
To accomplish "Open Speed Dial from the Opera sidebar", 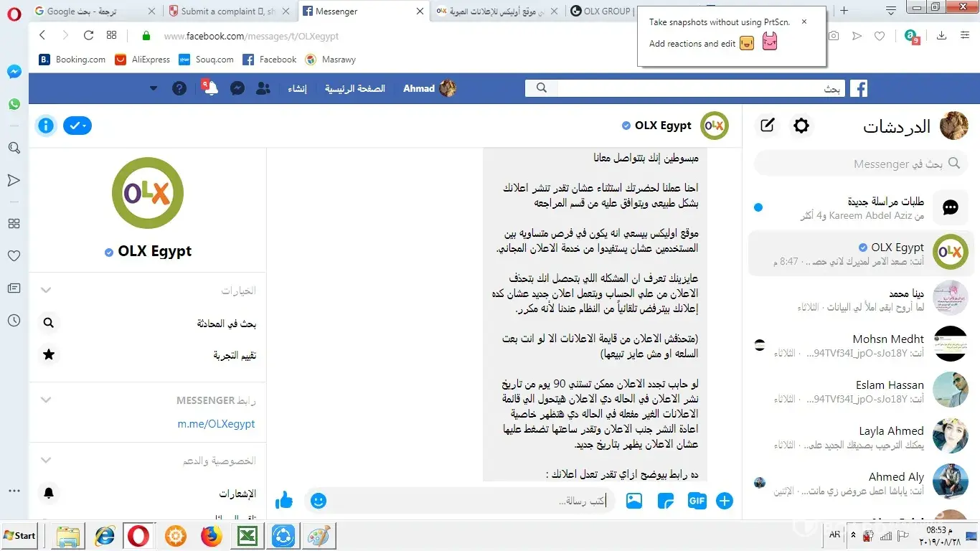I will click(x=14, y=224).
